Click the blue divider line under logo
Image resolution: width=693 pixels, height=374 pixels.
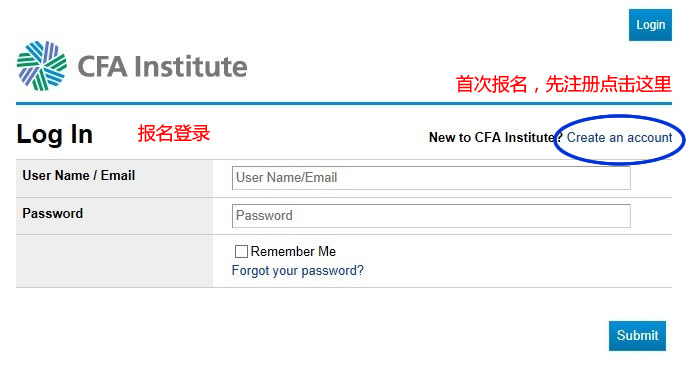point(344,104)
